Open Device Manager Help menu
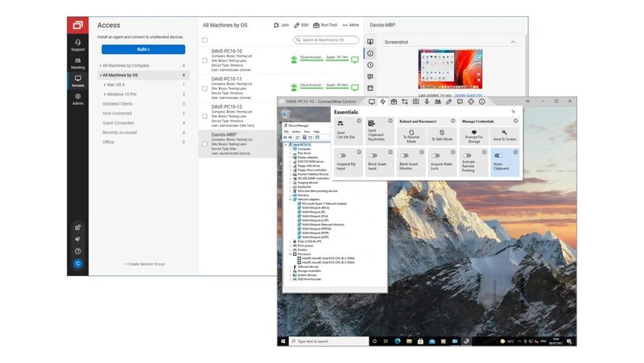Screen dimensions: 644x363 (316, 131)
